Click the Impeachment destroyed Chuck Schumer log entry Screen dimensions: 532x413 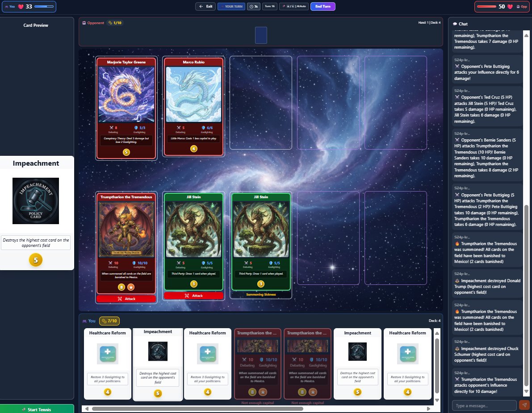point(487,351)
